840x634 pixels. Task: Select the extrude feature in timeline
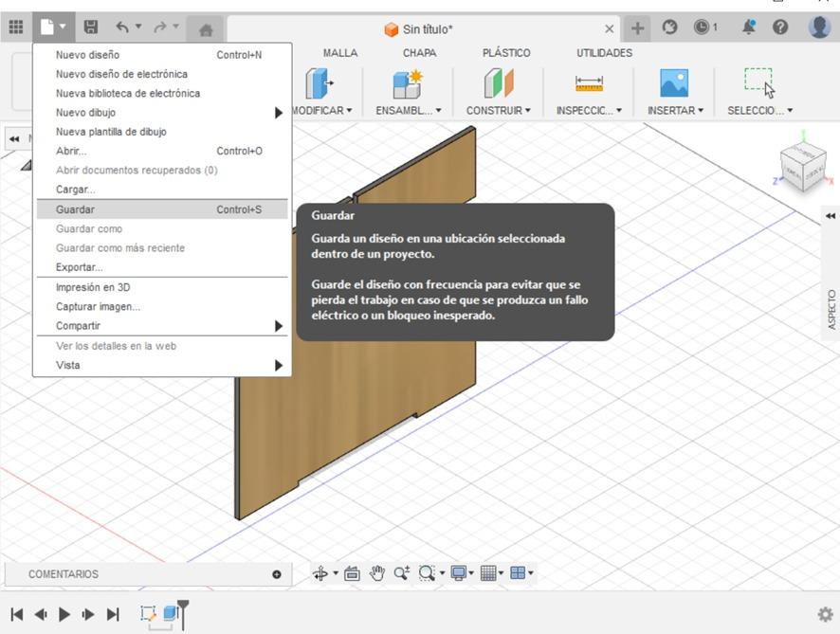(x=171, y=612)
